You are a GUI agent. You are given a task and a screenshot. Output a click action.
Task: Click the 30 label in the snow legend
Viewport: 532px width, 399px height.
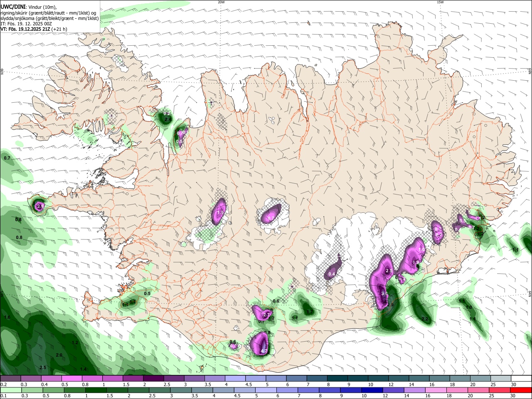pos(514,384)
